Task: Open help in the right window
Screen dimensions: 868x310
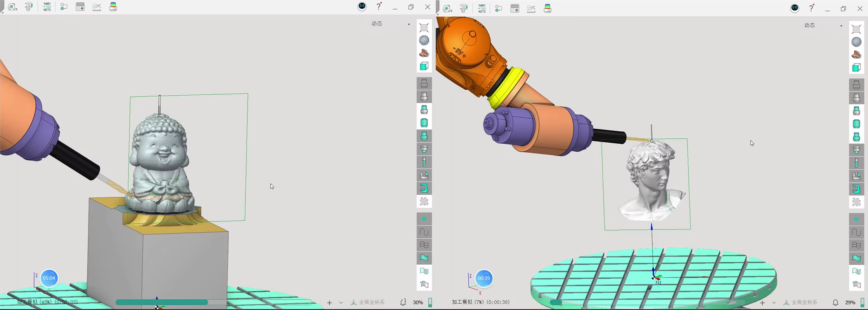Action: click(811, 9)
